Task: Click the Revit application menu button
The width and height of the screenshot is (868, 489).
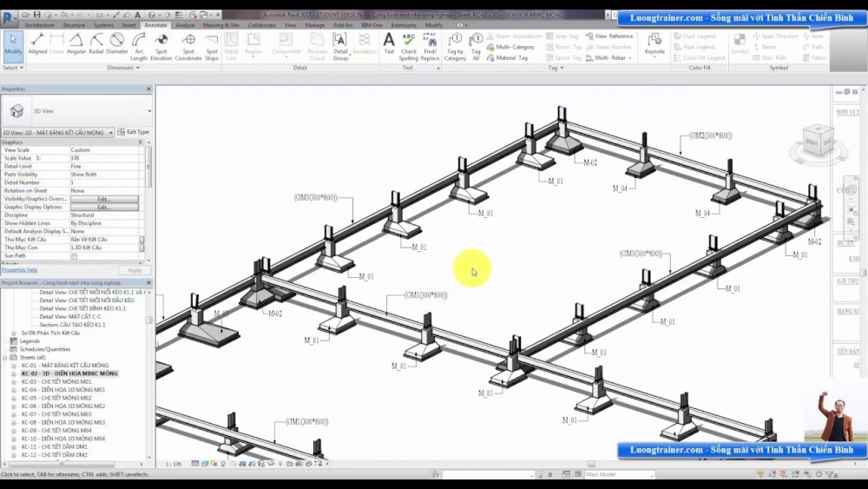Action: [9, 18]
